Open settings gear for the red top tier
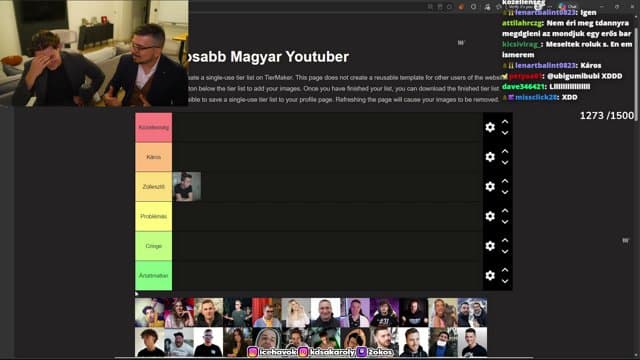 click(490, 127)
